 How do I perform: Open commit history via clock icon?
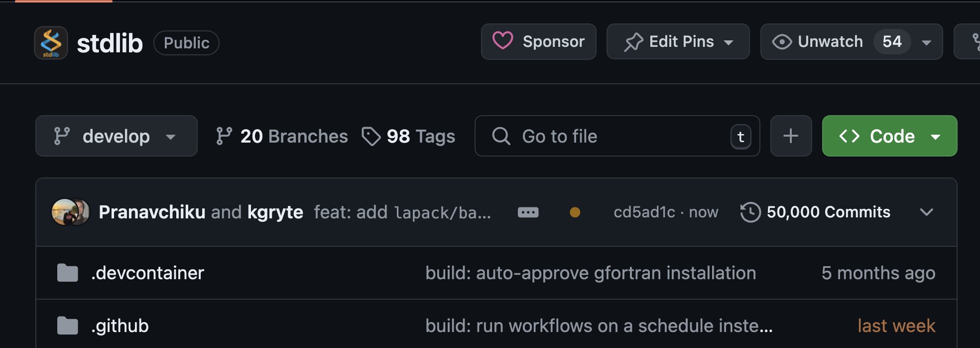[750, 212]
